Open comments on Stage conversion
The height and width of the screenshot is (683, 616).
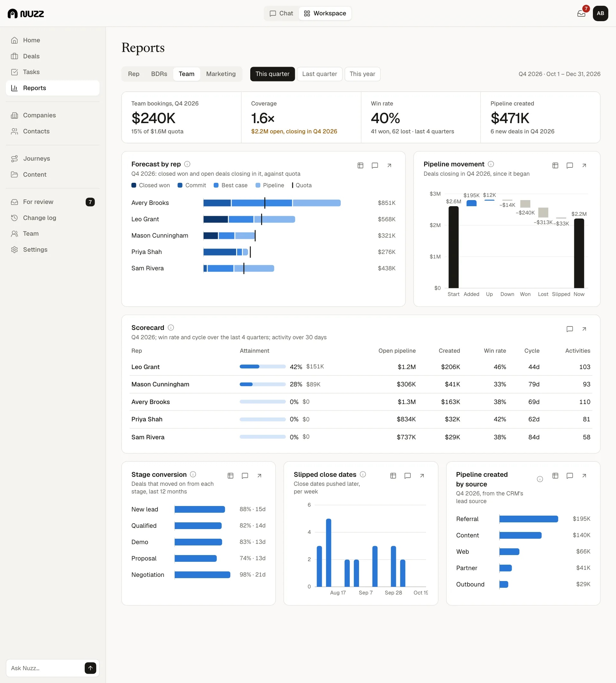tap(245, 476)
